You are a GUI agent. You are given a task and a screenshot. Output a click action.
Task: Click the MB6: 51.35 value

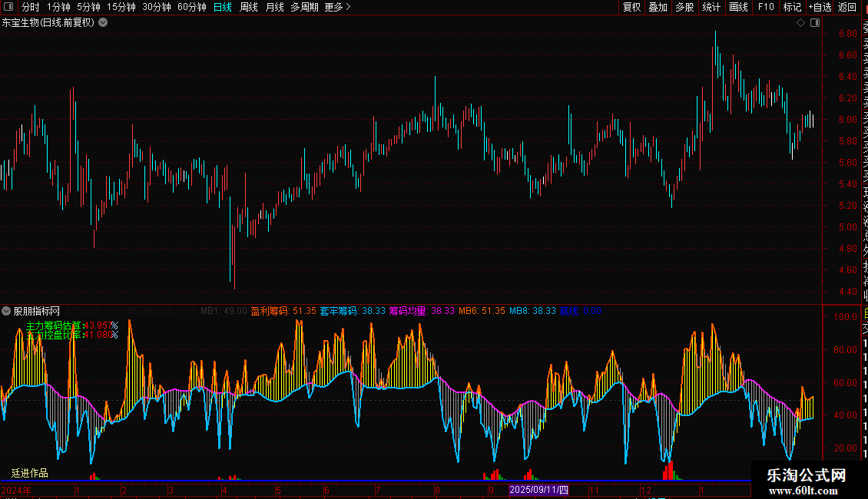point(482,311)
